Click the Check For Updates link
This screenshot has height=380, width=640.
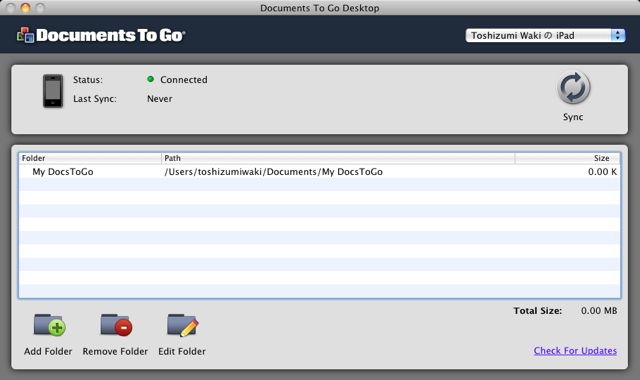click(575, 351)
